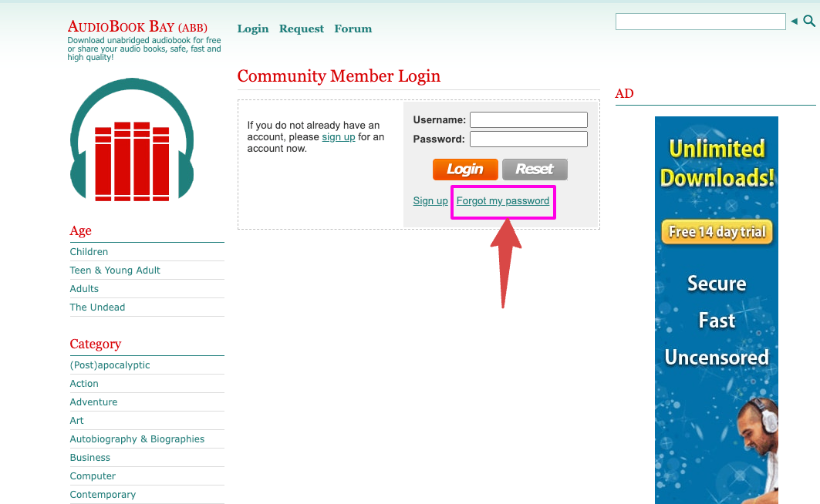Open The Undead age category
820x504 pixels.
point(97,307)
